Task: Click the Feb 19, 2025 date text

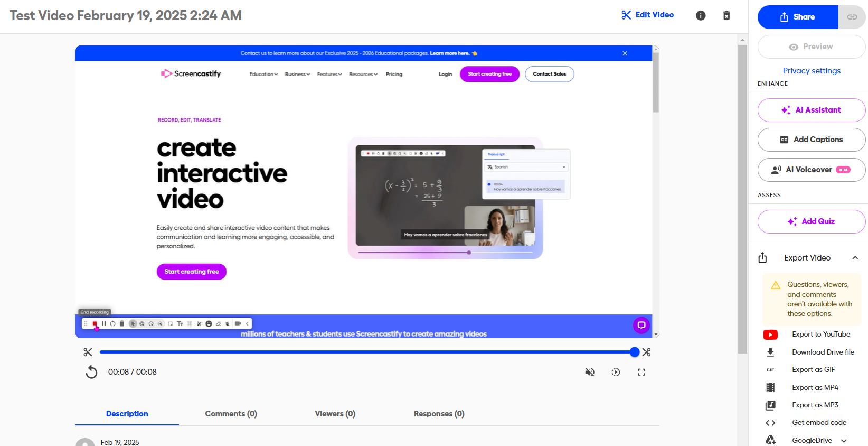Action: point(120,442)
